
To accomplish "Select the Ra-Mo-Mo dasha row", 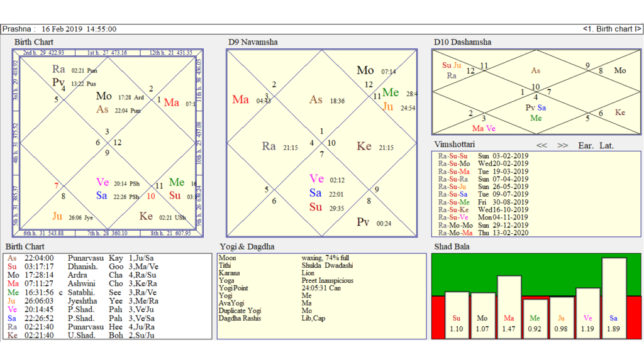I will tap(483, 225).
